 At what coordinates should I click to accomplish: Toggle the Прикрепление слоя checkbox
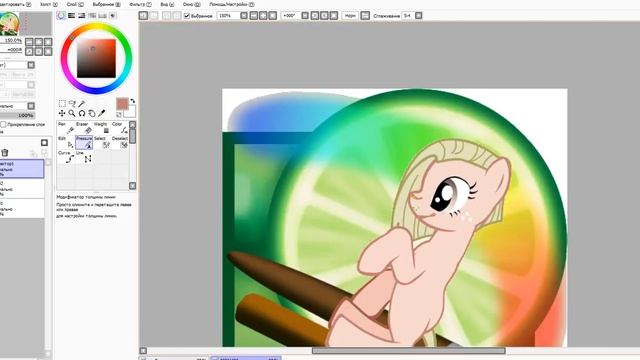click(3, 124)
